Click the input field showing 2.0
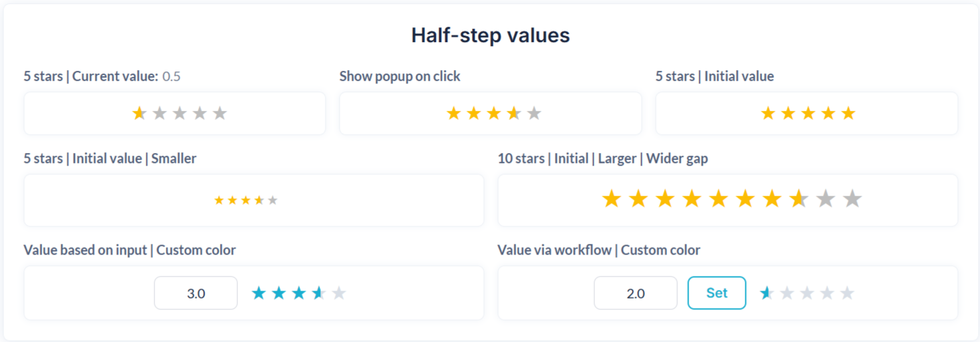Viewport: 980px width, 342px height. point(635,293)
